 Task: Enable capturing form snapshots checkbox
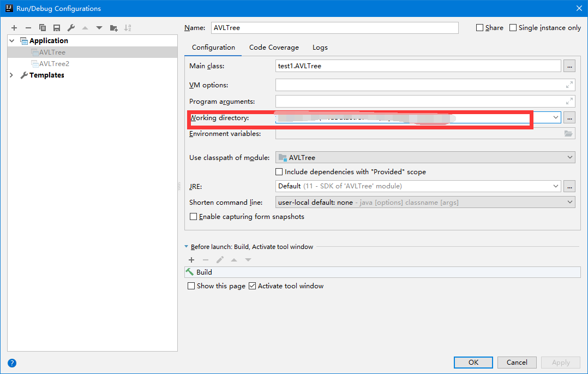click(194, 217)
